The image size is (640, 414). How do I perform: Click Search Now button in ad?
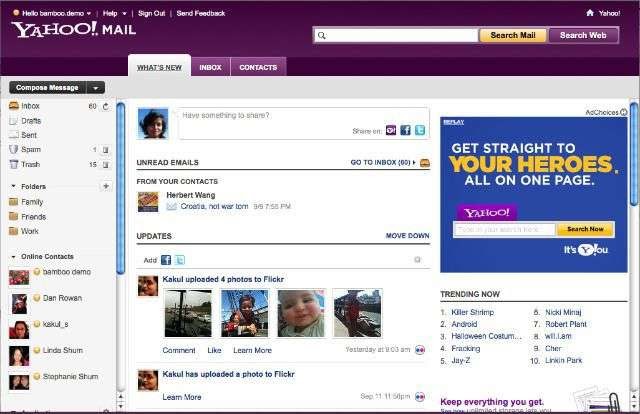coord(585,229)
